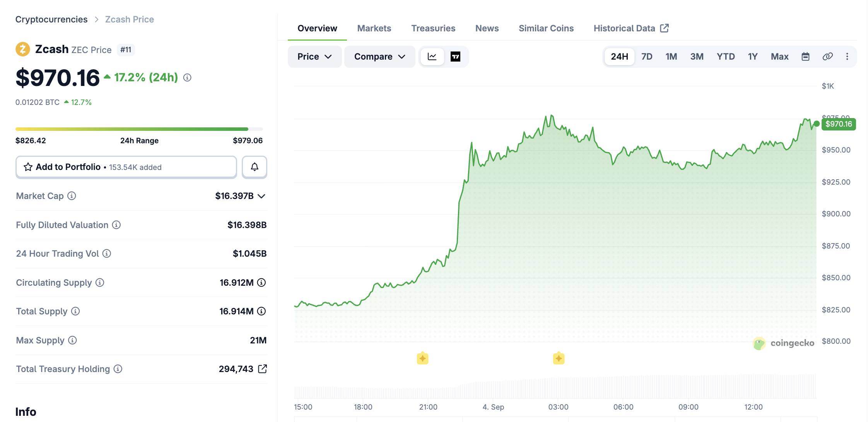Open the chart more options menu
Image resolution: width=868 pixels, height=422 pixels.
[847, 57]
